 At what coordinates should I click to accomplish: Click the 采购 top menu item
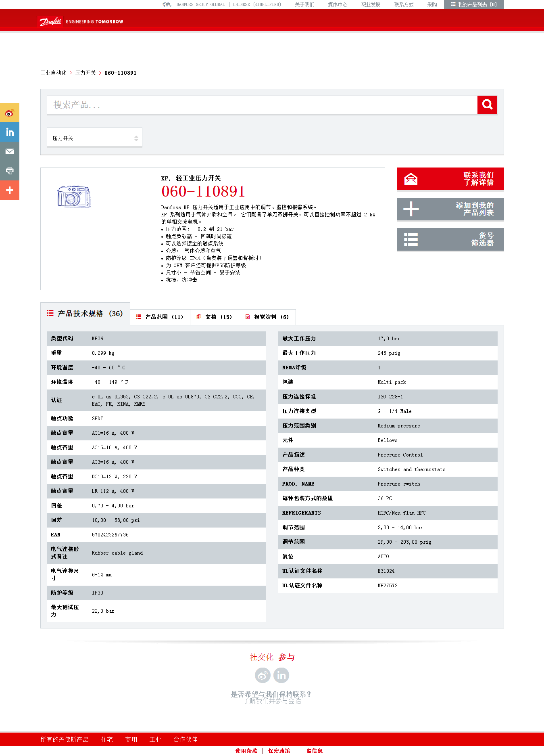click(432, 4)
